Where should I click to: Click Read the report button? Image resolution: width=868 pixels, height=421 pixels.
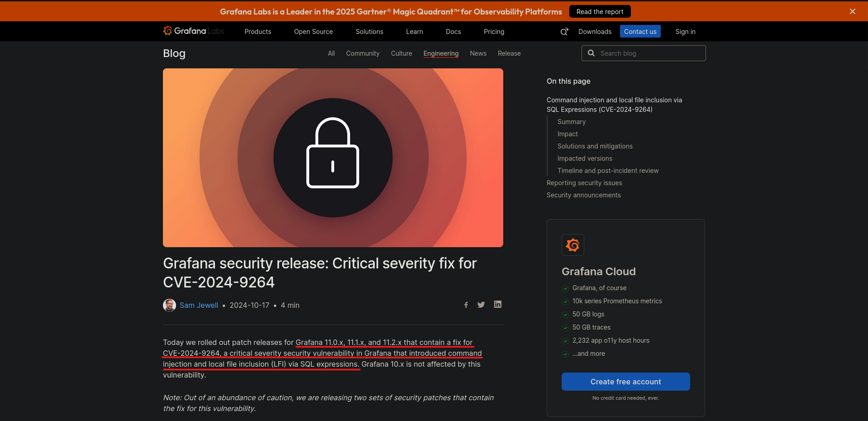[x=600, y=12]
